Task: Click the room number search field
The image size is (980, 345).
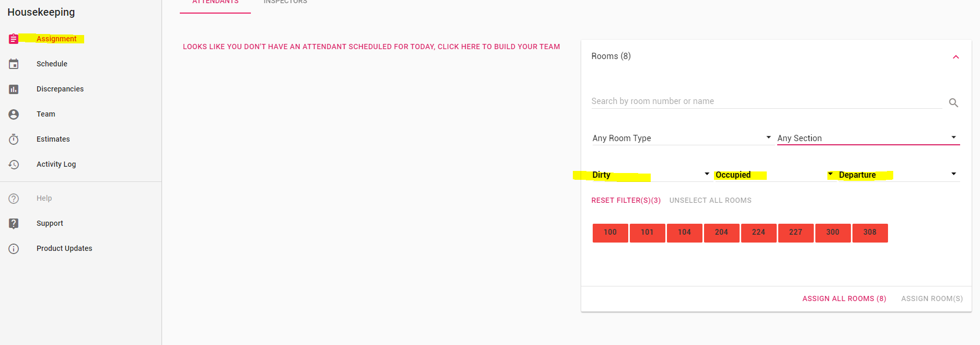Action: (766, 101)
